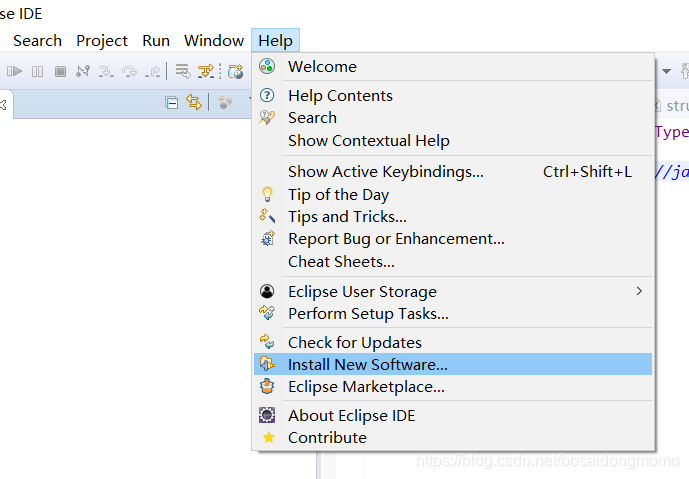Open the Project menu

click(102, 41)
